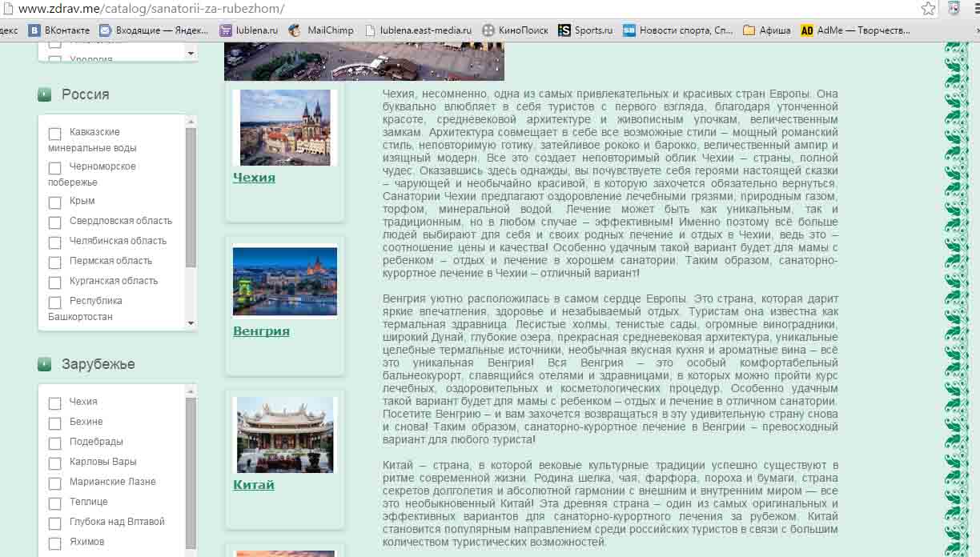Check the Марианские Лазне checkbox

(54, 483)
